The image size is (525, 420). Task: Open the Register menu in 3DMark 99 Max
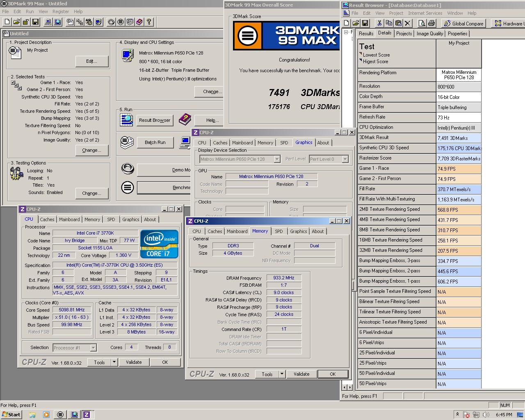click(x=61, y=11)
